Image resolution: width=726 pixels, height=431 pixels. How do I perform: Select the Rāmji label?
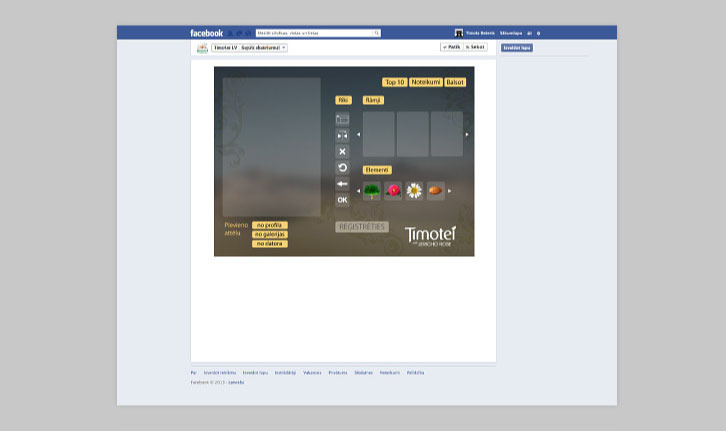(x=373, y=100)
